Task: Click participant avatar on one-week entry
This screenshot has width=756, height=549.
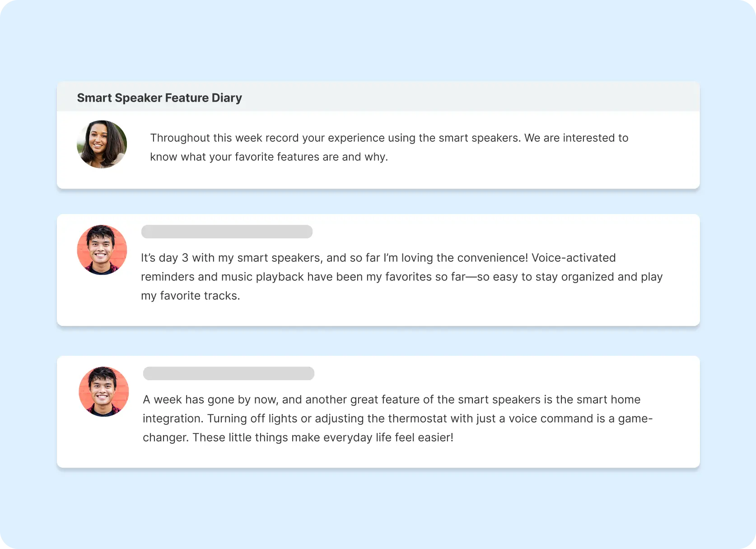Action: click(104, 391)
